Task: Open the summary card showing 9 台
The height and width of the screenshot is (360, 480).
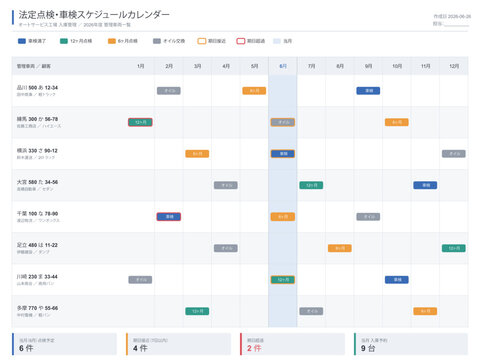Action: [411, 344]
